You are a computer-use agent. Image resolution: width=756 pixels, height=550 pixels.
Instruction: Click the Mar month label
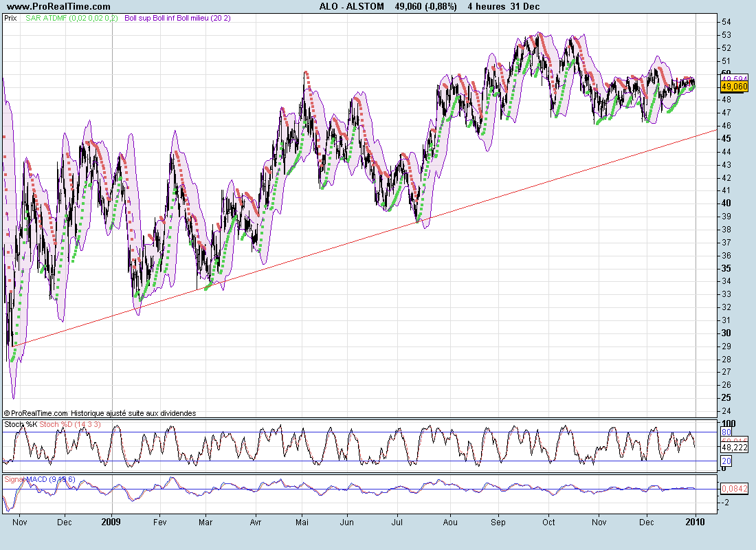(206, 522)
